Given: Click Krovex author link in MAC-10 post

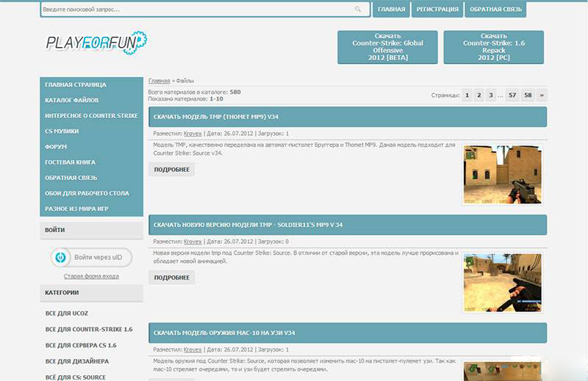Looking at the screenshot, I should 193,349.
